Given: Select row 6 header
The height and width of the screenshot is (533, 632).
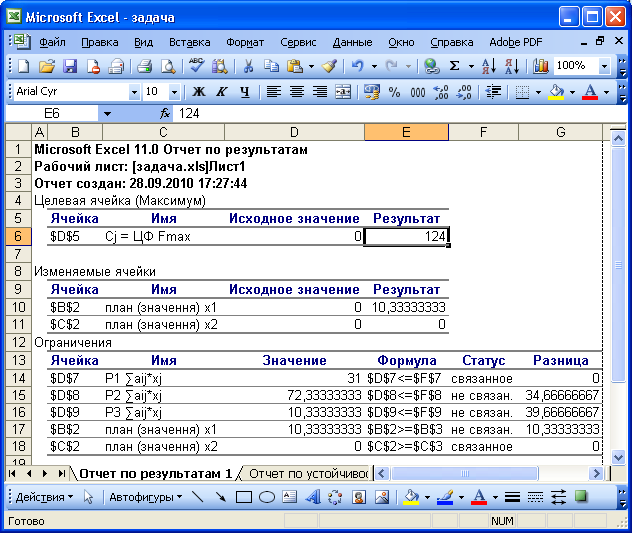Looking at the screenshot, I should coord(18,236).
